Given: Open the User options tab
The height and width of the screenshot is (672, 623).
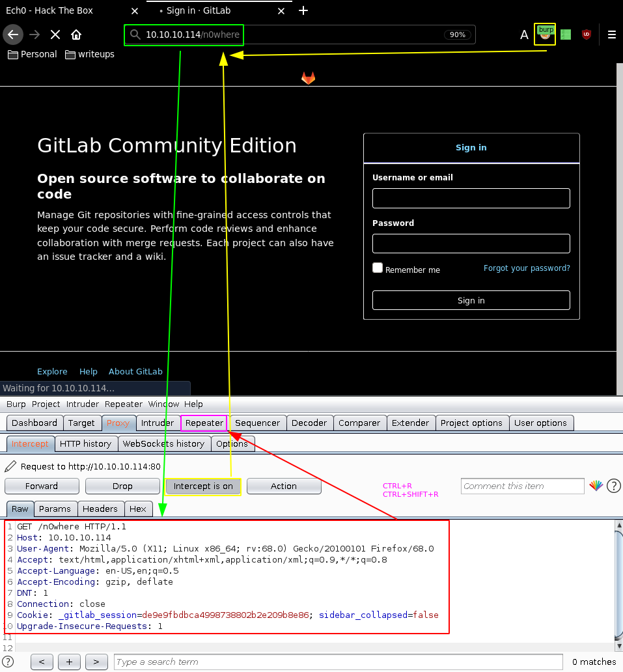Looking at the screenshot, I should click(540, 423).
